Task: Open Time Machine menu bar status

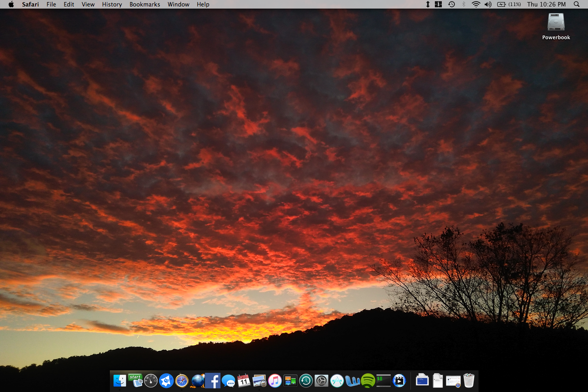Action: tap(452, 4)
